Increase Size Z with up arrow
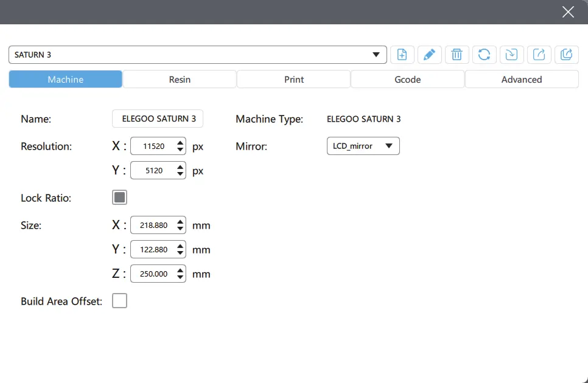 coord(180,270)
